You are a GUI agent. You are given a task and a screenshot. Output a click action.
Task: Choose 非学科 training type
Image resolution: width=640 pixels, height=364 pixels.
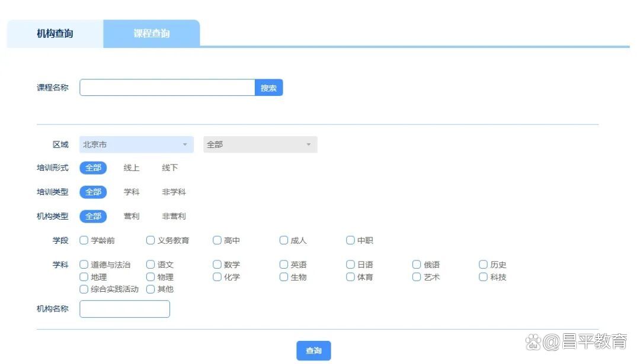click(174, 192)
